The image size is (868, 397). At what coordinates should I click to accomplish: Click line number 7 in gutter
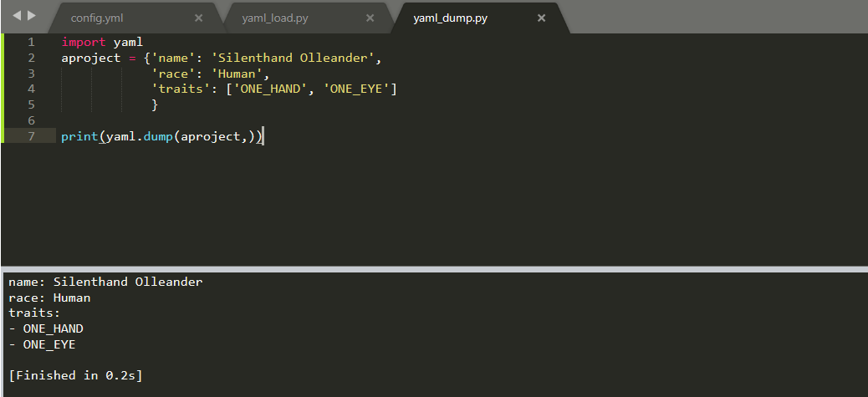31,136
